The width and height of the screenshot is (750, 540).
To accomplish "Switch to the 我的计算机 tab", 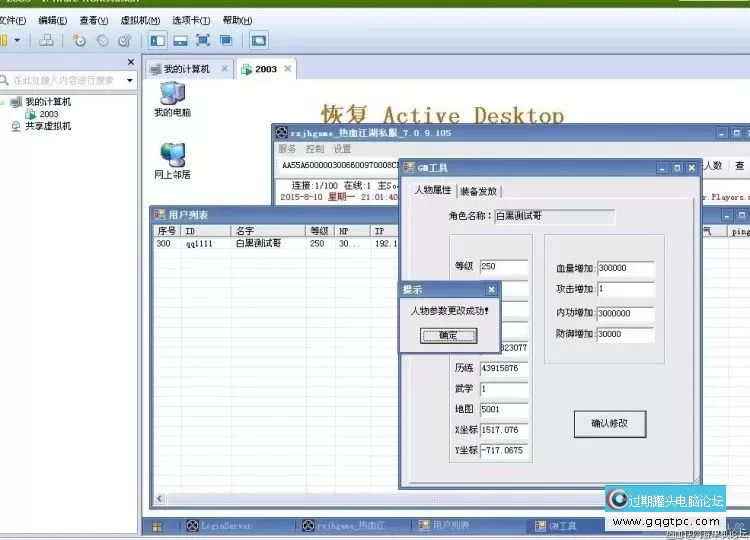I will click(186, 69).
